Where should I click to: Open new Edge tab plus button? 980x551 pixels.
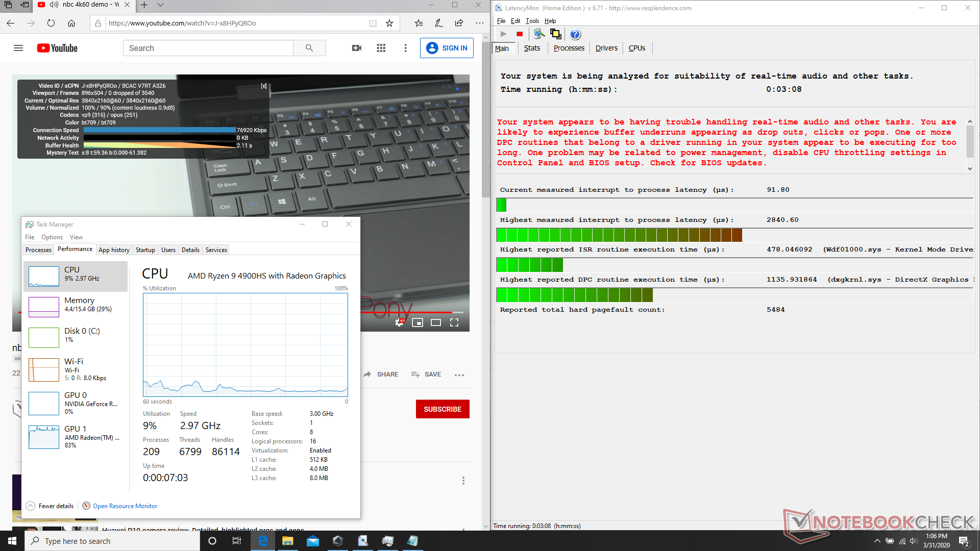click(x=144, y=5)
